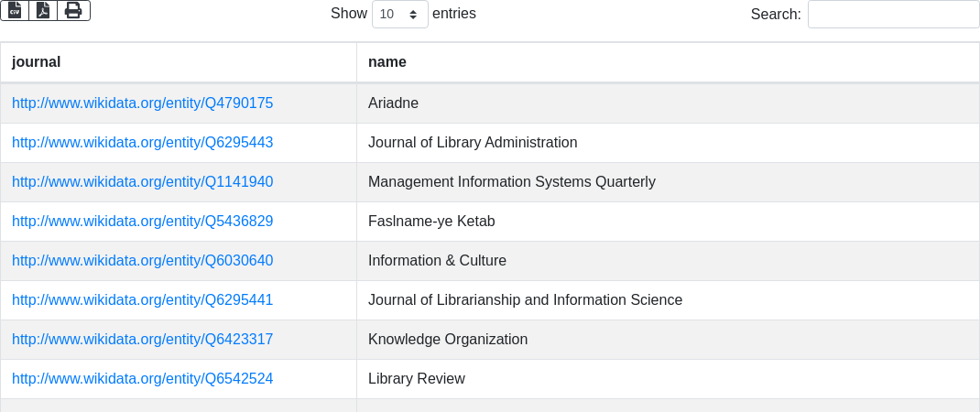
Task: Click the Knowledge Organization name cell
Action: [x=448, y=340]
